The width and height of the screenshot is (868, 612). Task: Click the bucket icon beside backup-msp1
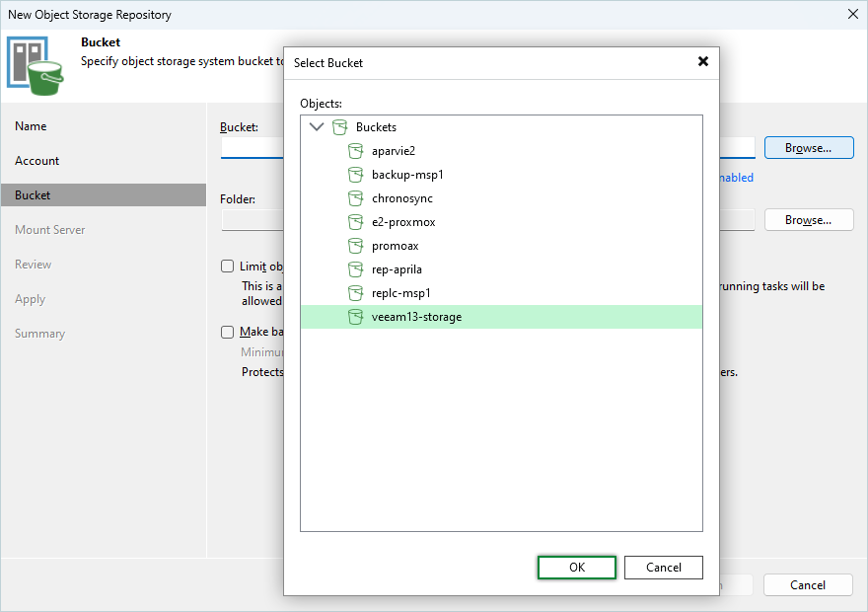coord(356,175)
